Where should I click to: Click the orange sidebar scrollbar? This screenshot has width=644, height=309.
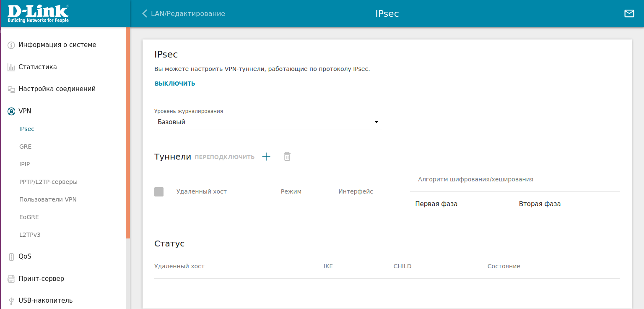click(x=128, y=132)
